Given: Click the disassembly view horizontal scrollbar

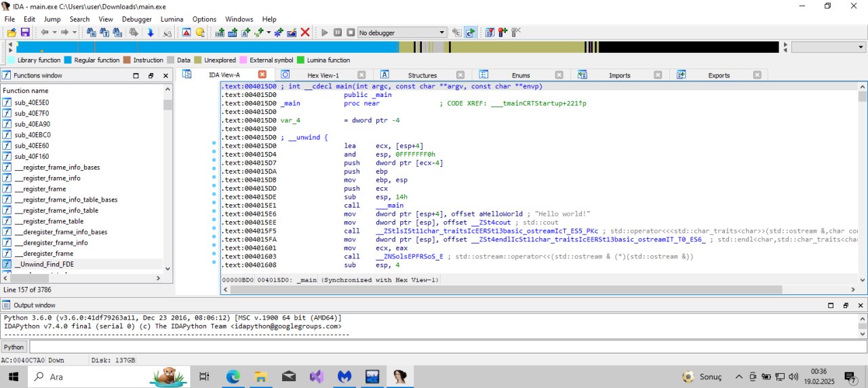Looking at the screenshot, I should click(x=540, y=290).
